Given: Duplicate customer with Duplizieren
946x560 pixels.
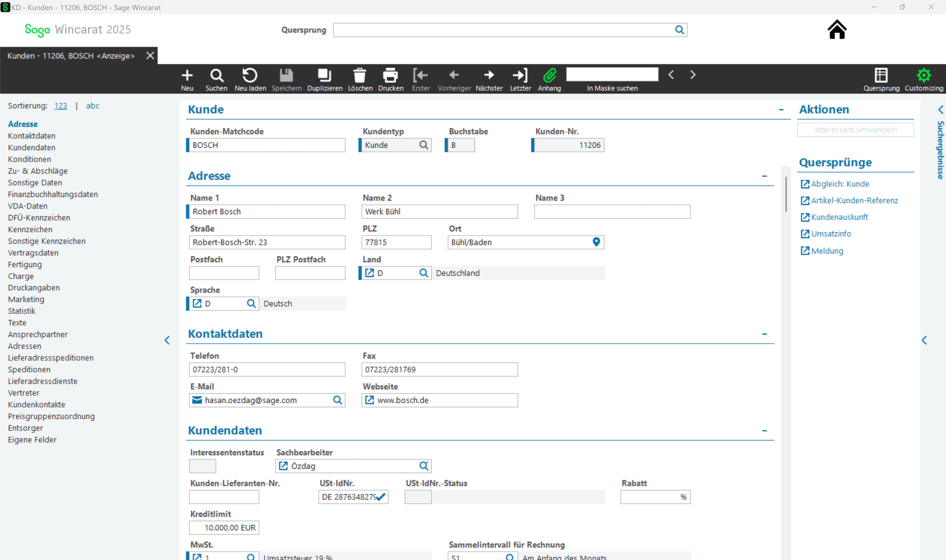Looking at the screenshot, I should (x=324, y=76).
